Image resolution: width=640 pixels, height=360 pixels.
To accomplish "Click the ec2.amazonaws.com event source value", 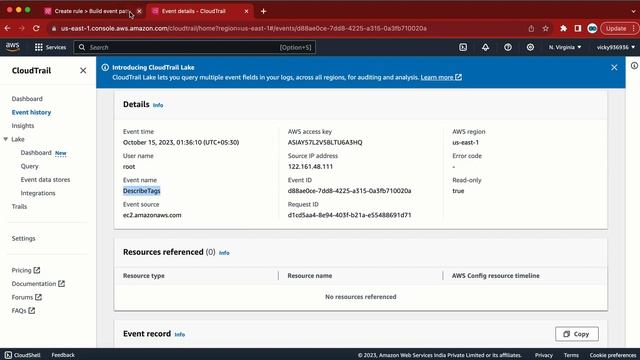I will [152, 215].
